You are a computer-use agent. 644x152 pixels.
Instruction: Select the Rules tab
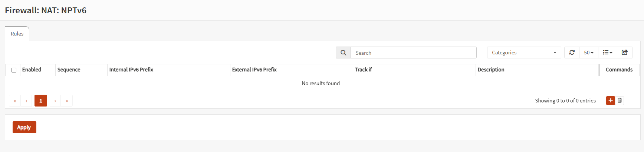point(17,34)
